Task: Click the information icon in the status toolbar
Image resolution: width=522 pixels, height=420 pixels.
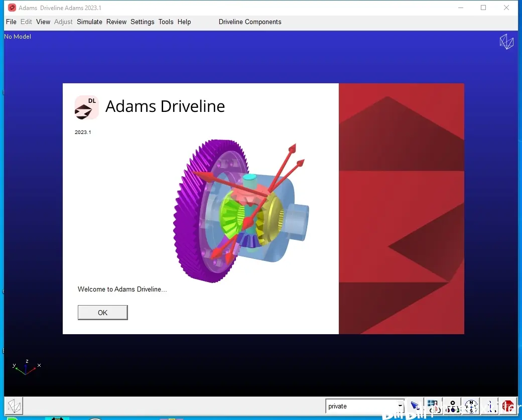Action: [x=490, y=406]
